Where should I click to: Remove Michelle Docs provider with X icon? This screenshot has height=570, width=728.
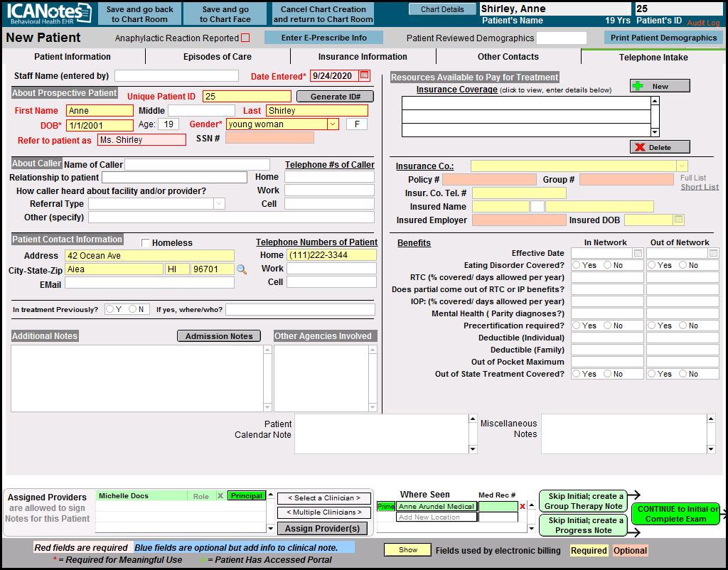coord(220,496)
